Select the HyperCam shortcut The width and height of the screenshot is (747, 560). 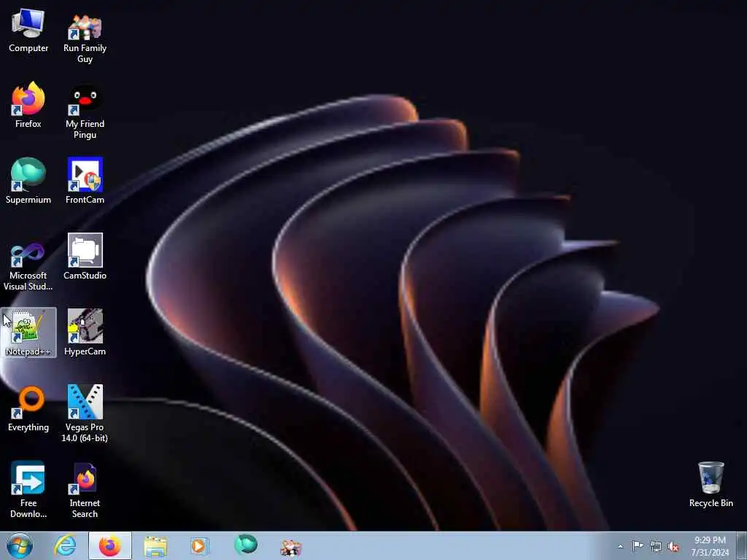85,332
